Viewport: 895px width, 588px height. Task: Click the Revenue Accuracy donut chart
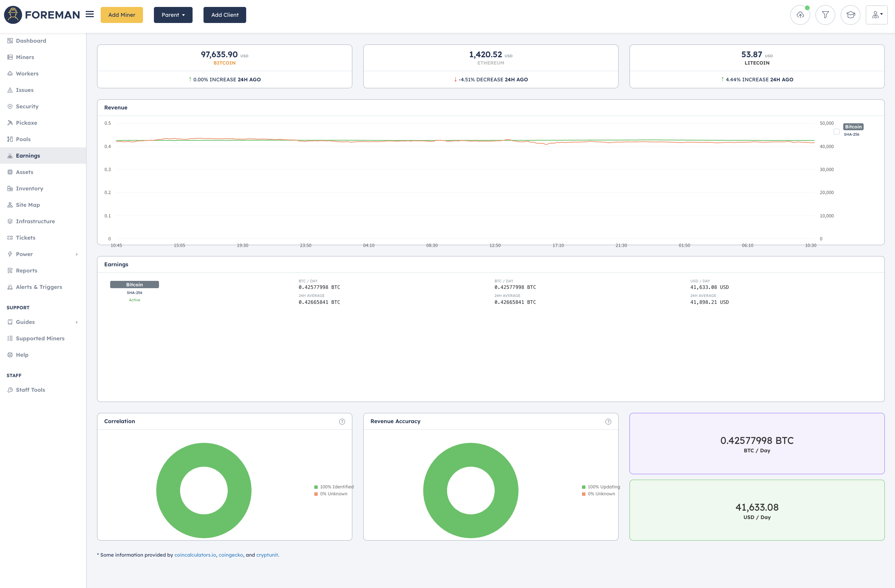click(471, 491)
